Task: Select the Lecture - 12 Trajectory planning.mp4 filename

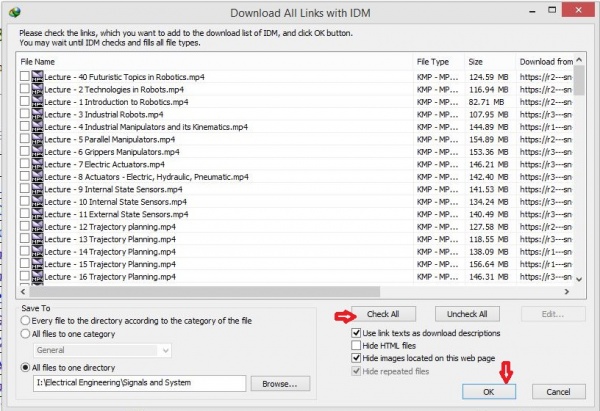Action: pos(110,227)
